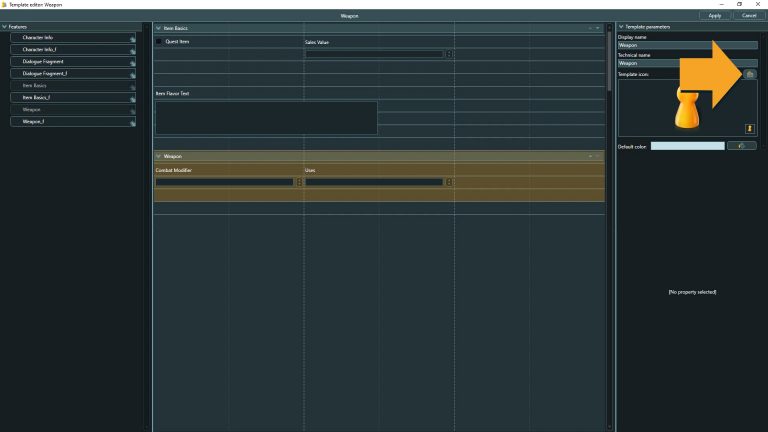Screen dimensions: 768x432
Task: Click the up arrow in Item Basics header
Action: (x=590, y=28)
